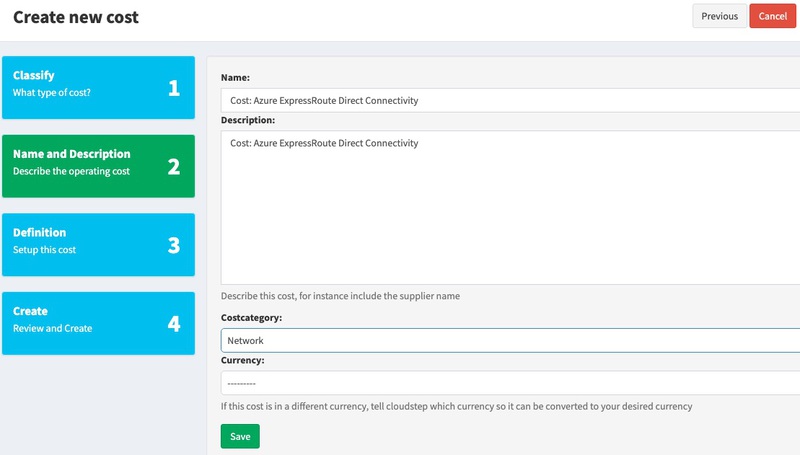Click the 'Name:' label
The image size is (800, 455).
pos(235,78)
